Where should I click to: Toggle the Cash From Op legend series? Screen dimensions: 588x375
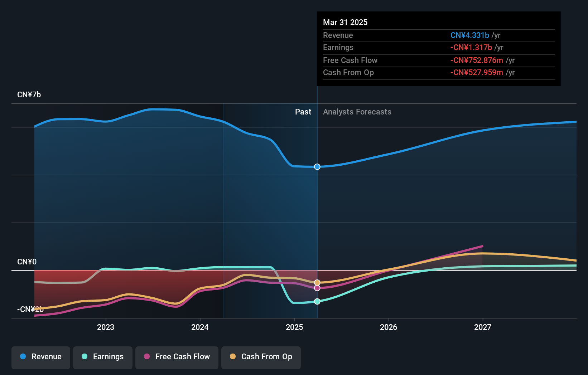coord(261,357)
